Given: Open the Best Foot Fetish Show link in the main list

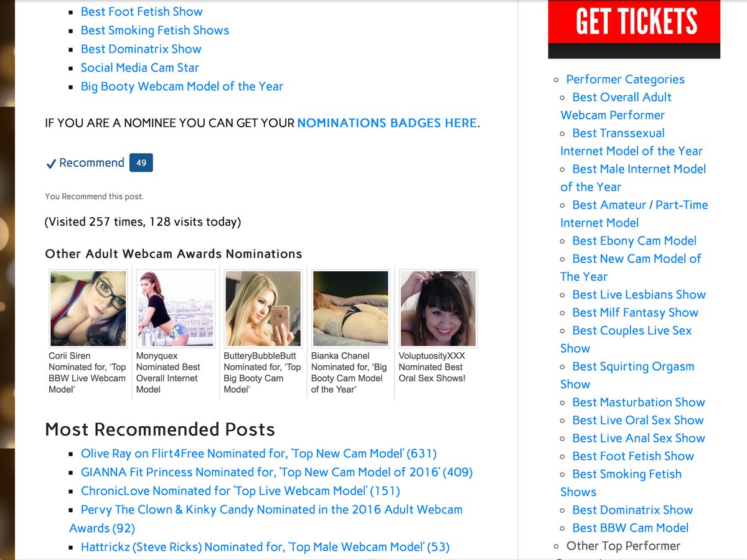Looking at the screenshot, I should pos(142,12).
